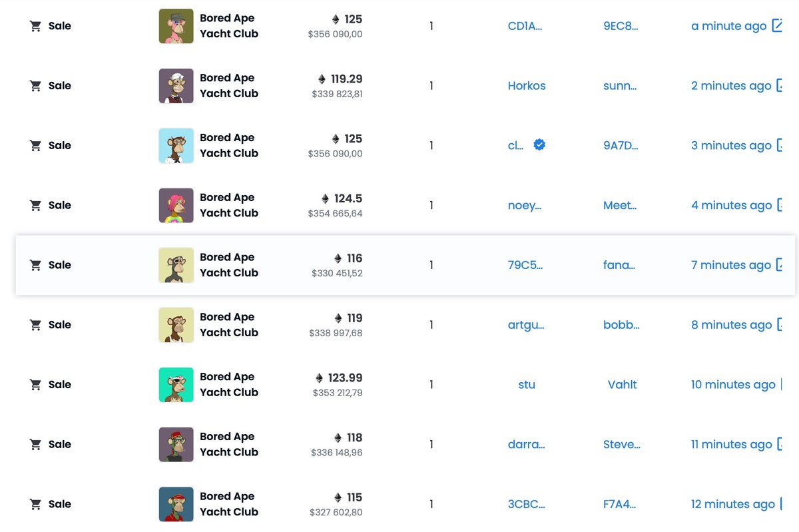The height and width of the screenshot is (532, 799).
Task: Click external link icon beside 7 minutes ago
Action: 779,265
